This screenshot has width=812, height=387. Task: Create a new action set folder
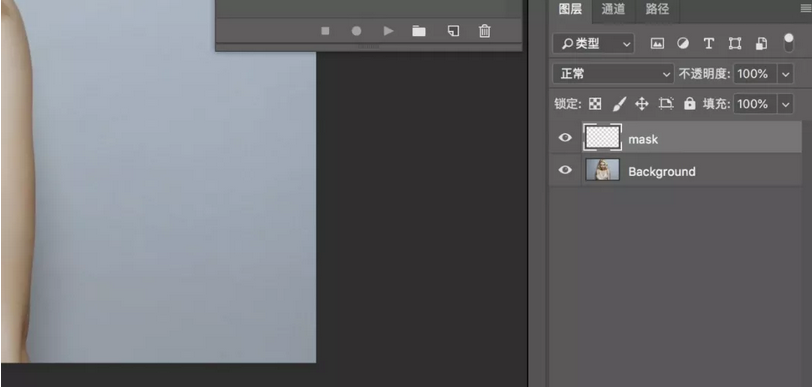click(419, 31)
